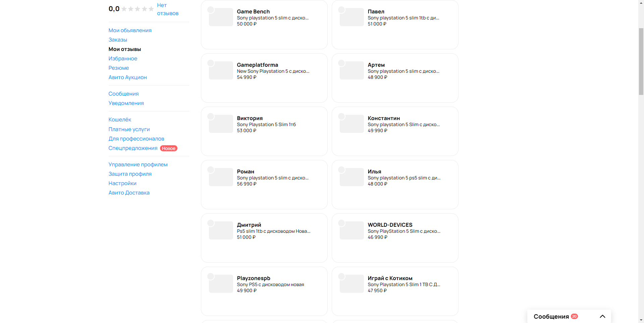Open Playzonespb listing thumbnail
This screenshot has height=323, width=644.
click(x=221, y=284)
